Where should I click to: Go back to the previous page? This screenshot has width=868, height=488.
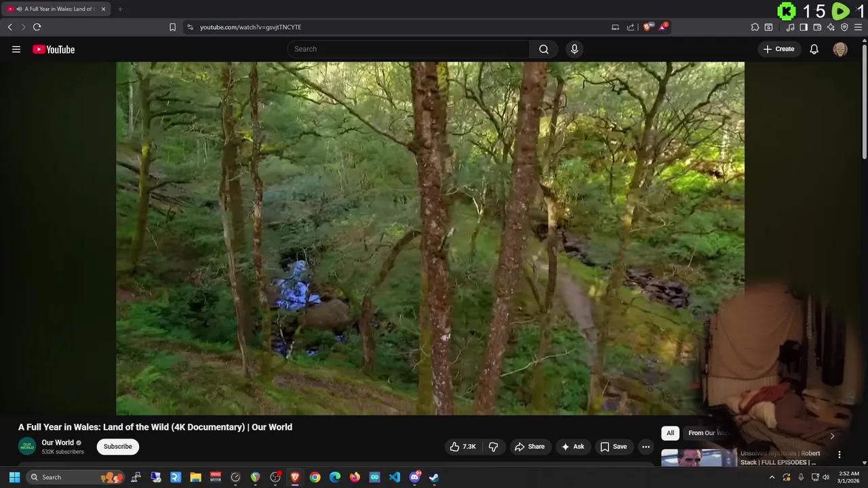click(x=10, y=27)
